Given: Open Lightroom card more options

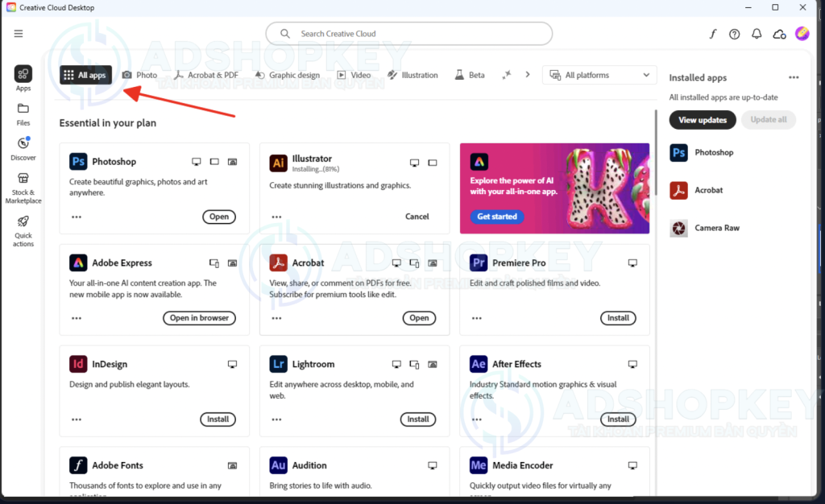Looking at the screenshot, I should 276,420.
